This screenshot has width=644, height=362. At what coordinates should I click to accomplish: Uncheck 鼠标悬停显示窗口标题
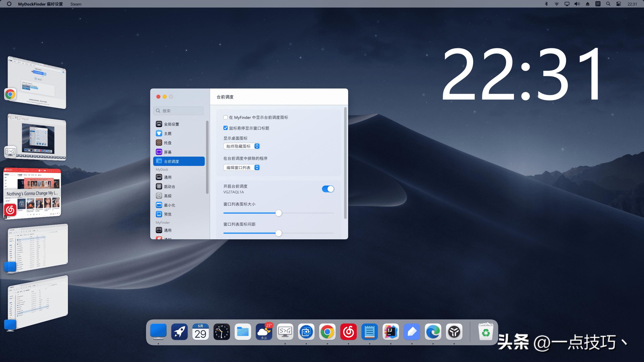(x=225, y=128)
